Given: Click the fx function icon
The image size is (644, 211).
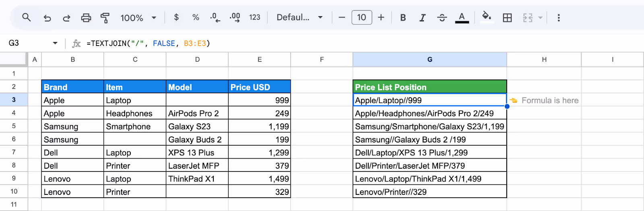Looking at the screenshot, I should (x=76, y=43).
